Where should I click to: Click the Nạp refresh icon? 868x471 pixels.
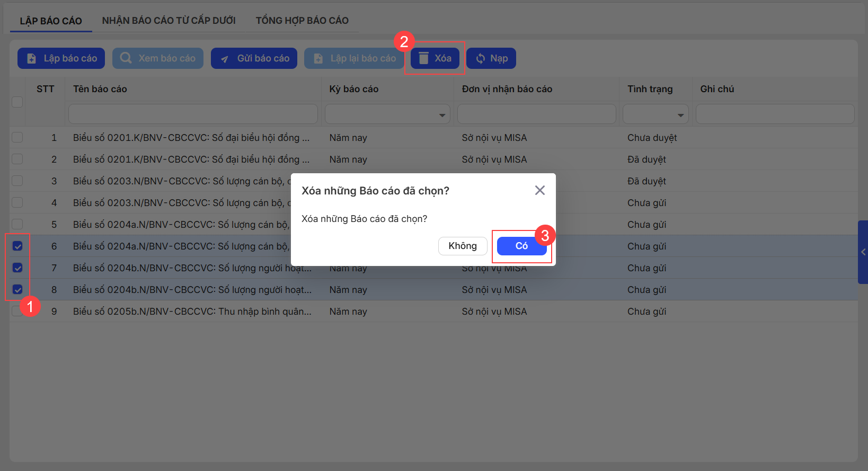click(480, 59)
